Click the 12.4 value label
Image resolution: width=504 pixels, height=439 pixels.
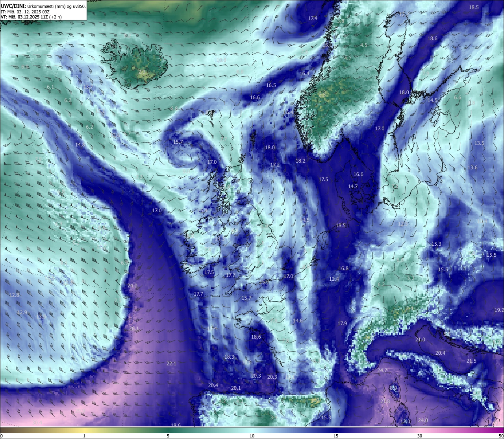[x=334, y=279]
